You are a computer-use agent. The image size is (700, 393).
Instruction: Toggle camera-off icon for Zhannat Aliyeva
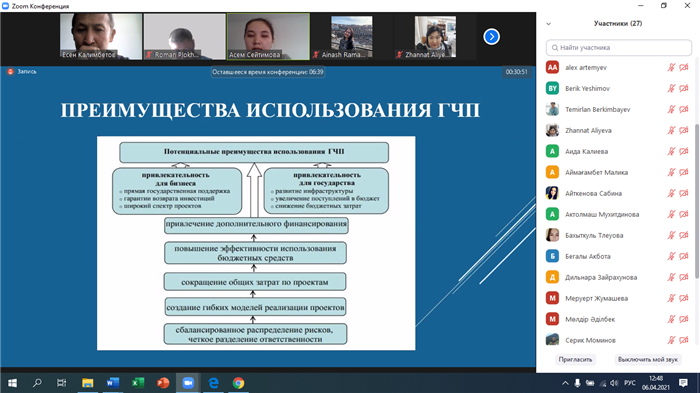coord(683,130)
